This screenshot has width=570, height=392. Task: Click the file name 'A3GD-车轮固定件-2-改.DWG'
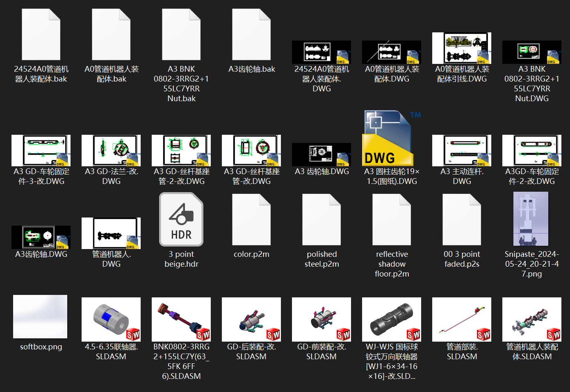tap(532, 176)
